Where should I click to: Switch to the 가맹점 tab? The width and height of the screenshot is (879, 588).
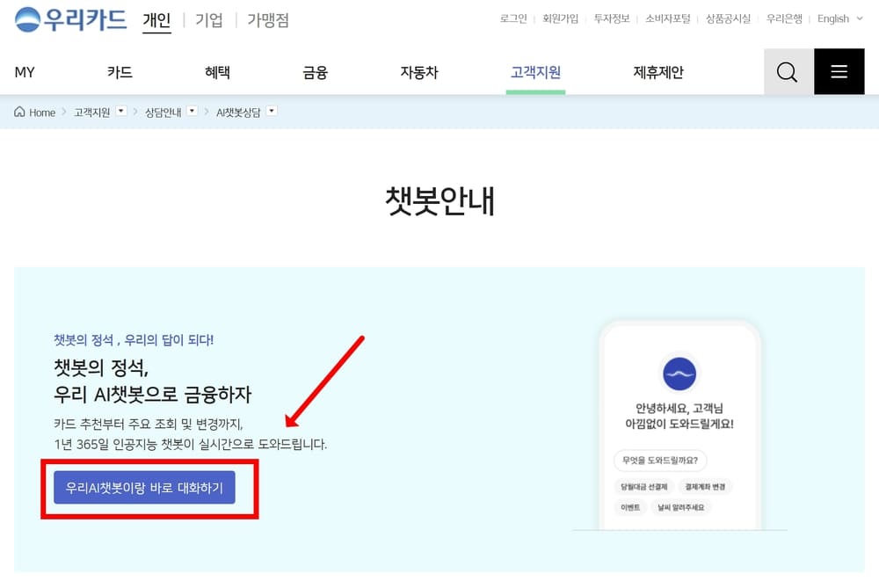pyautogui.click(x=268, y=21)
